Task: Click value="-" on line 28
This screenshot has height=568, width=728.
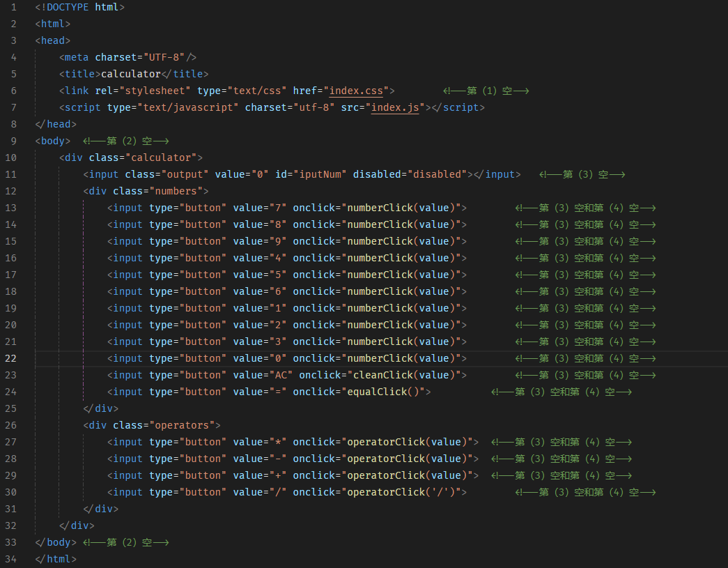Action: click(x=260, y=459)
